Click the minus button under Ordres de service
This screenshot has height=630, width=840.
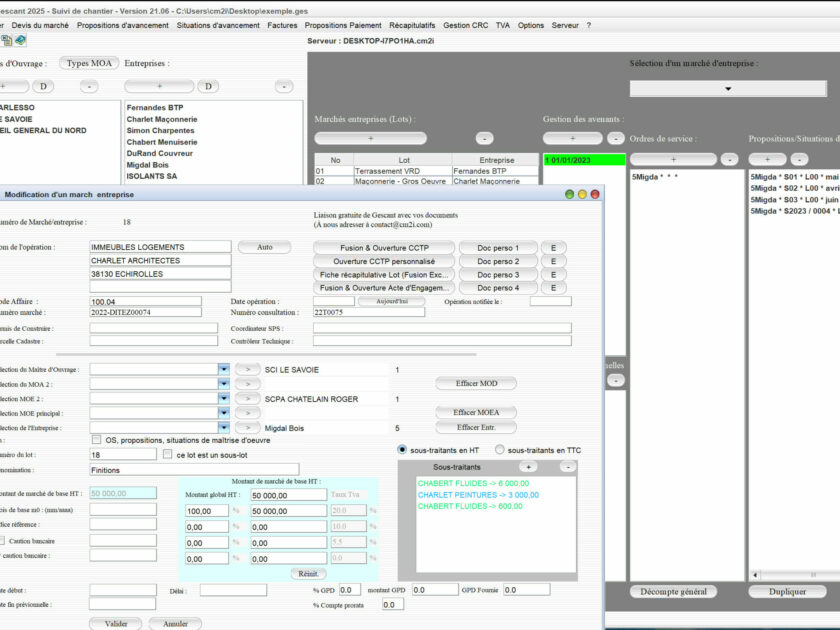click(729, 159)
